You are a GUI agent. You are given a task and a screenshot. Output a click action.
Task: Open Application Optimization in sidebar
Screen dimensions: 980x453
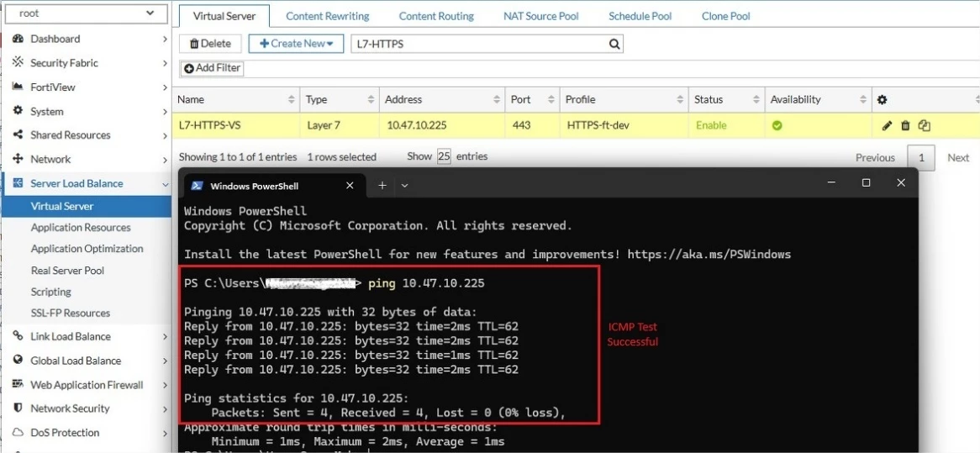[87, 249]
